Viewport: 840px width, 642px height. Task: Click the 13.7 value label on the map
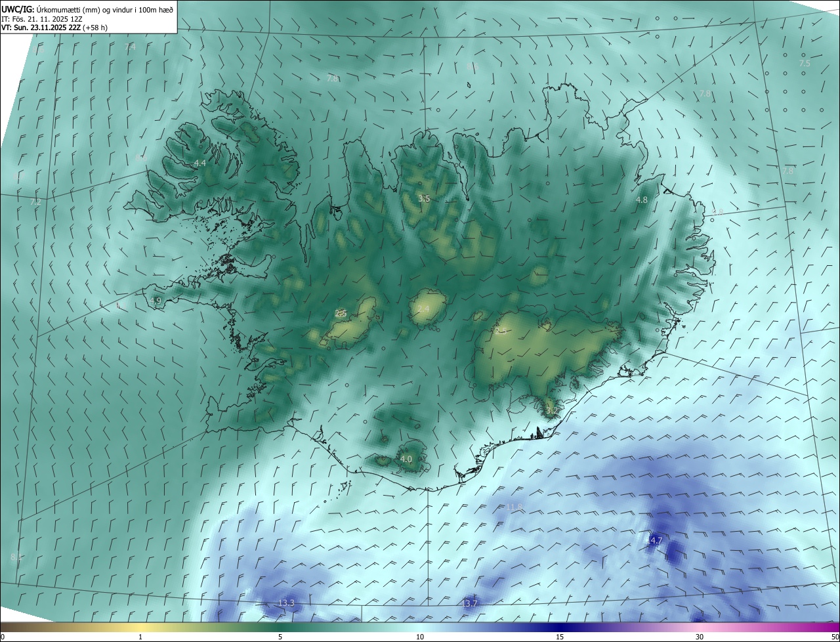point(470,603)
